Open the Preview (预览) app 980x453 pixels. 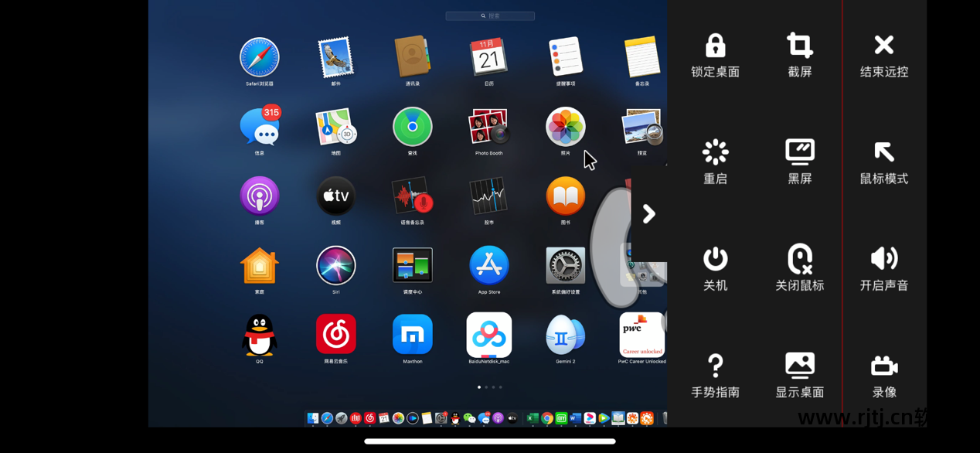642,127
